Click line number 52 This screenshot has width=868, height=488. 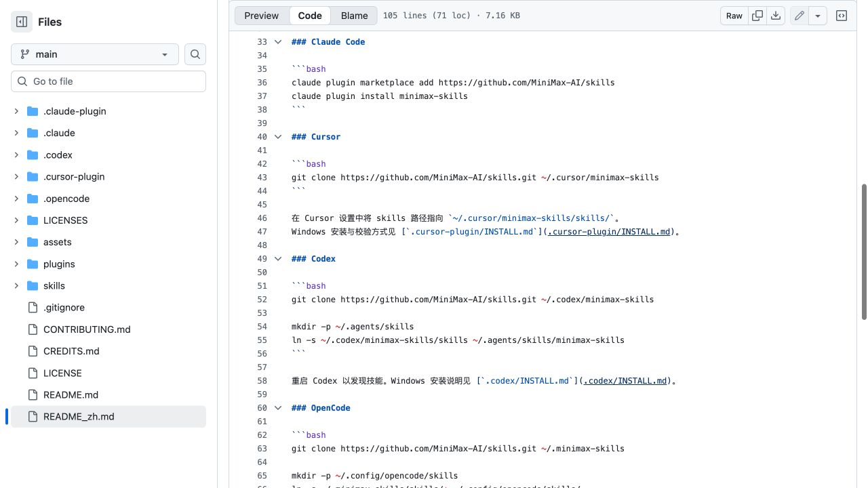point(262,300)
